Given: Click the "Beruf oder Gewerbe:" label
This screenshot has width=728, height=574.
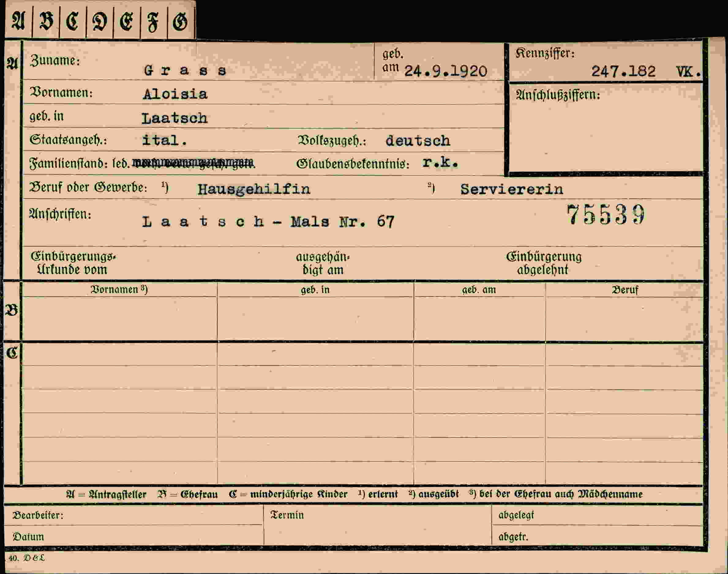Looking at the screenshot, I should [88, 188].
